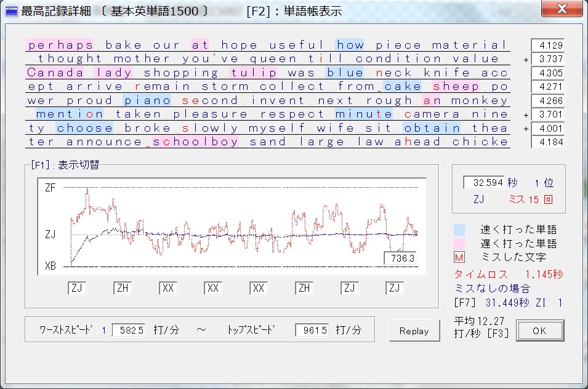This screenshot has height=389, width=588.
Task: Click the application icon in the title bar
Action: coord(11,11)
